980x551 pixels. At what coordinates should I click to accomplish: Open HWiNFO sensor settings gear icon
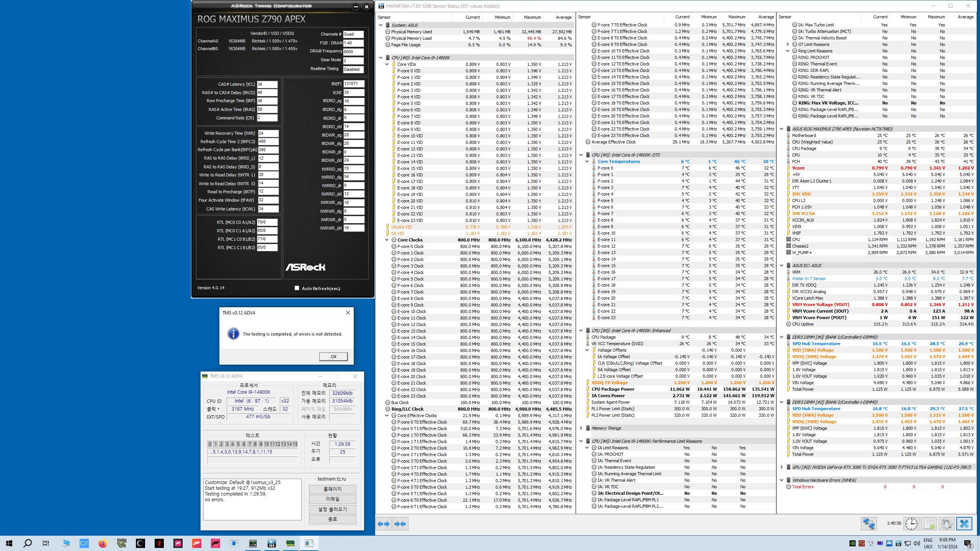(x=946, y=524)
